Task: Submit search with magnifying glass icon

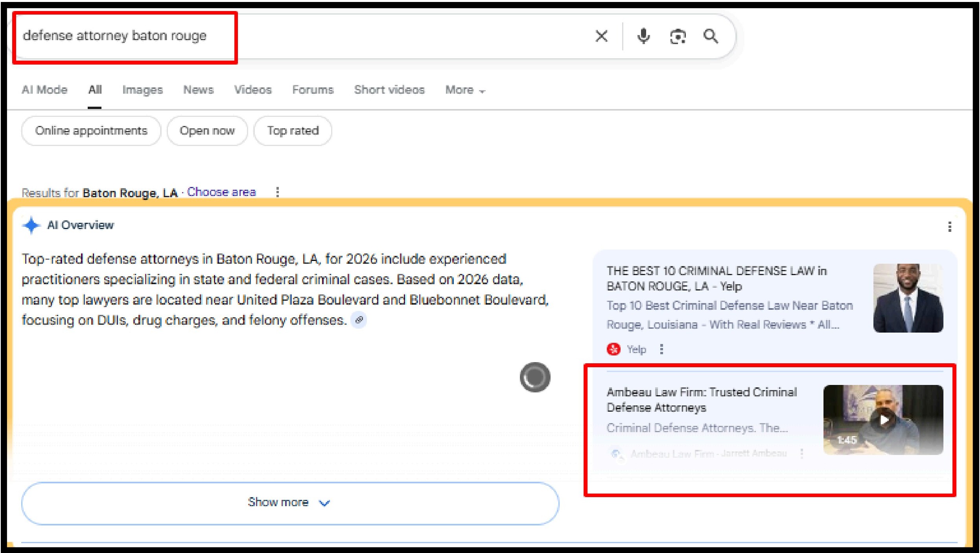Action: click(711, 36)
